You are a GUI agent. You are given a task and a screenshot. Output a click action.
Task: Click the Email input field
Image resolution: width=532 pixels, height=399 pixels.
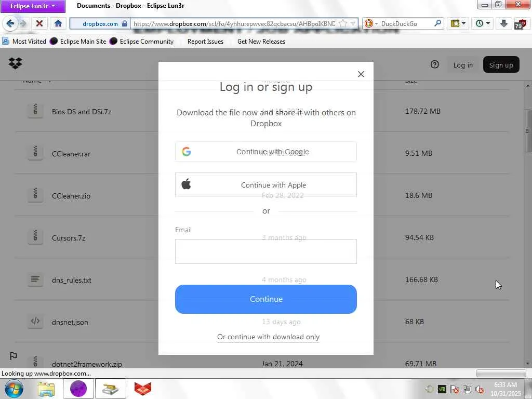click(266, 251)
